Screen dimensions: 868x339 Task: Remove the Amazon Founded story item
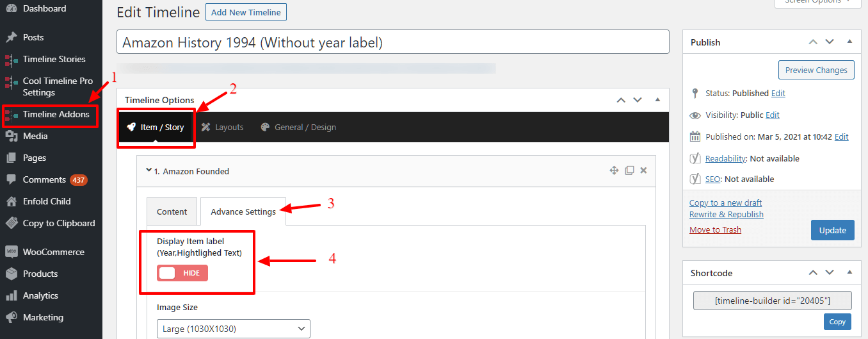tap(643, 170)
